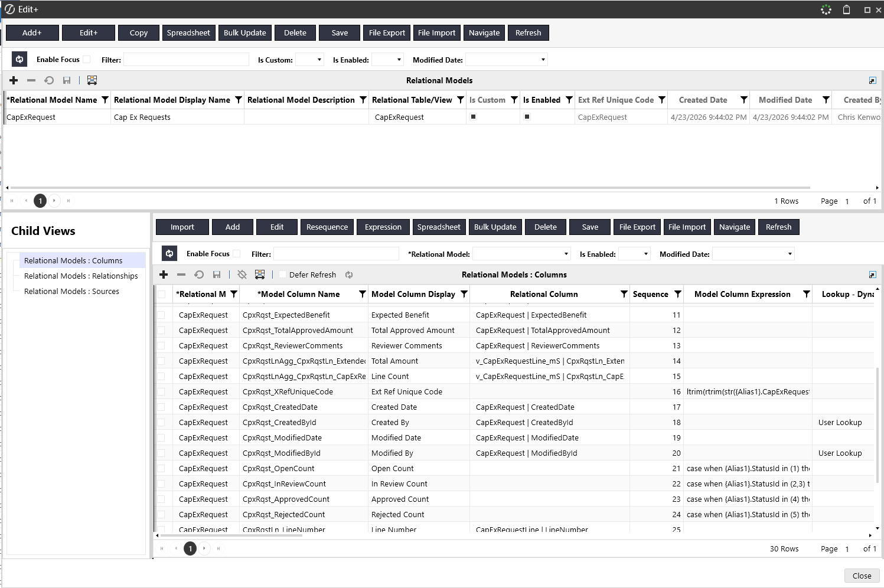Check the Defer Refresh checkbox
Screen dimensions: 884x588
tap(282, 275)
